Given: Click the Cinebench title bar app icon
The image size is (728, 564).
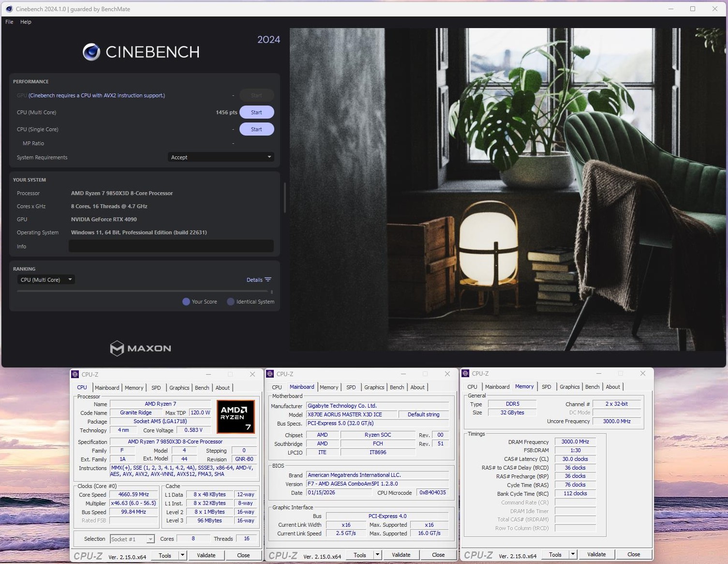Looking at the screenshot, I should [9, 9].
